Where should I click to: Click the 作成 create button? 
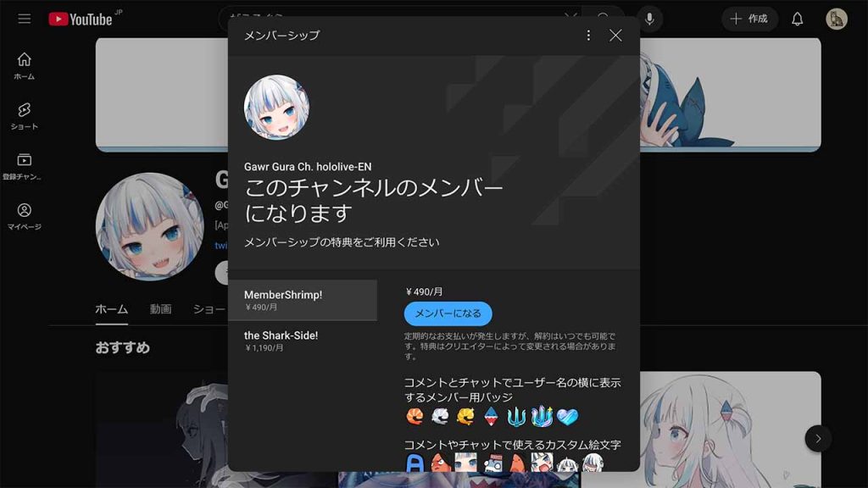749,19
